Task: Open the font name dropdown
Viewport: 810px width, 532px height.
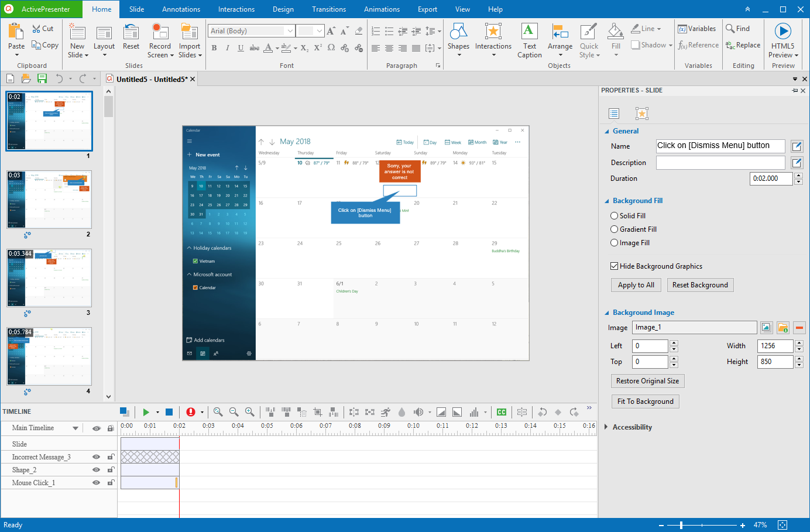Action: [x=290, y=31]
